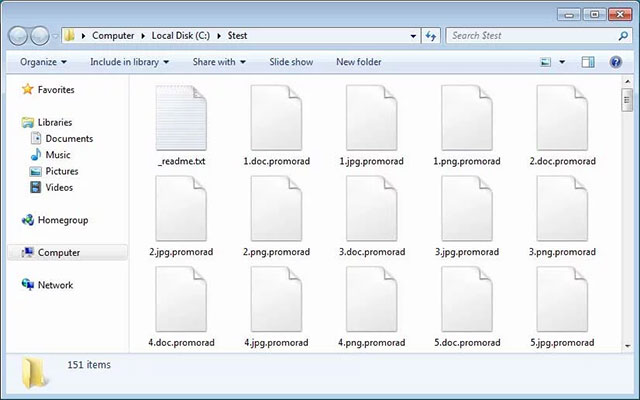Select the 5.doc.promorad file icon

467,299
